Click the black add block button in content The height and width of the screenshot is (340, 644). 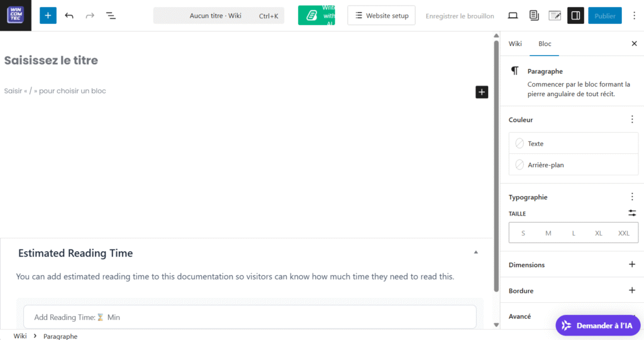point(482,92)
